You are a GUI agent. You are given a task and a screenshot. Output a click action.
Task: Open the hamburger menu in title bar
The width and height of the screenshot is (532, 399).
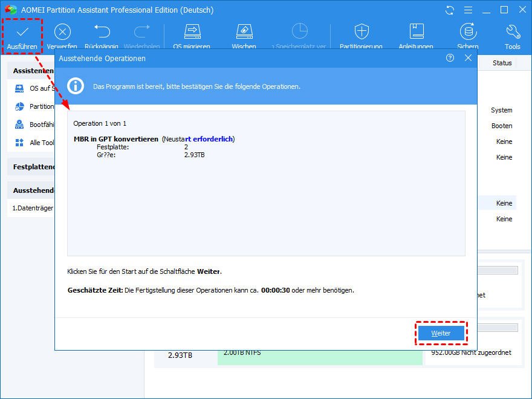coord(468,10)
